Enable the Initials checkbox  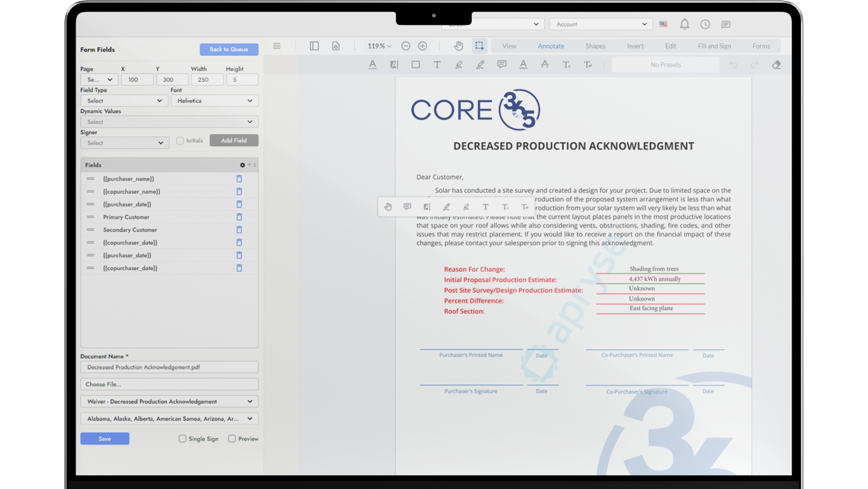[x=180, y=141]
